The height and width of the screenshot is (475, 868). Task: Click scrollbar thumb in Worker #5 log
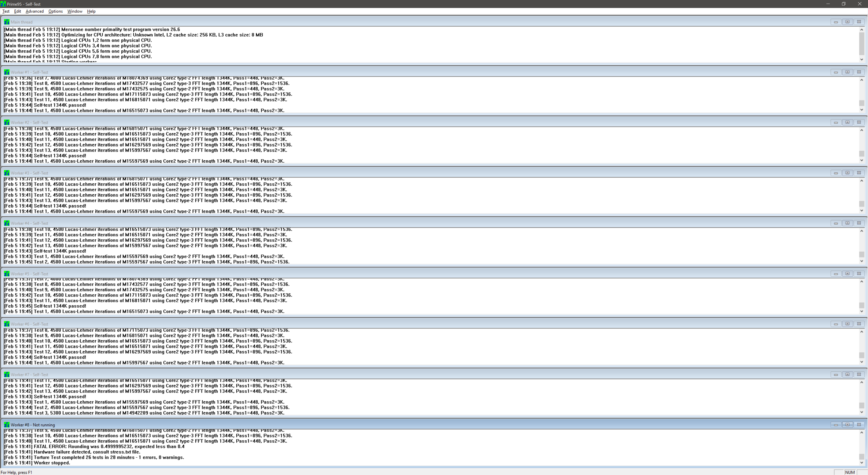(862, 305)
